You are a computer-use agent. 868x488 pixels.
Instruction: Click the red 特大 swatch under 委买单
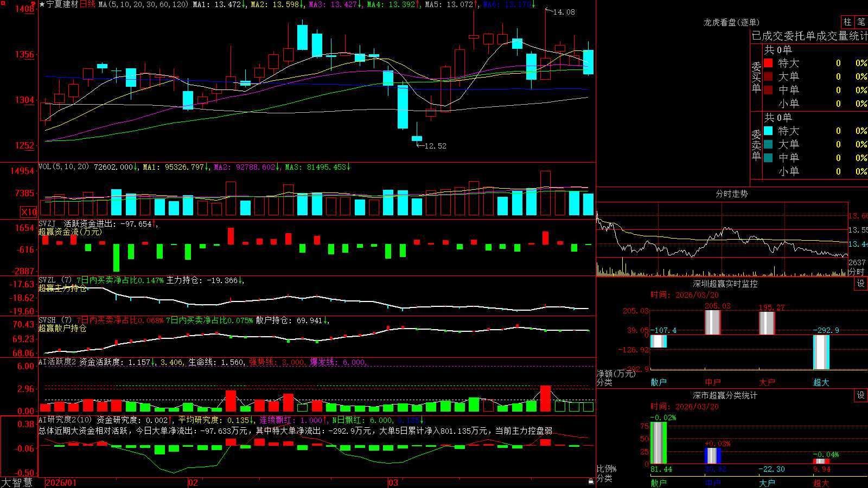coord(768,63)
